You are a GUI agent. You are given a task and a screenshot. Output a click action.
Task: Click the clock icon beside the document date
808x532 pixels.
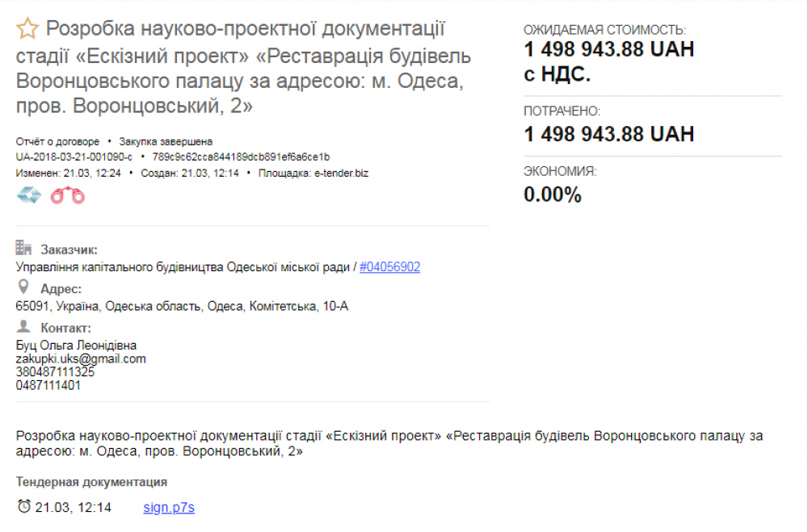tap(24, 507)
